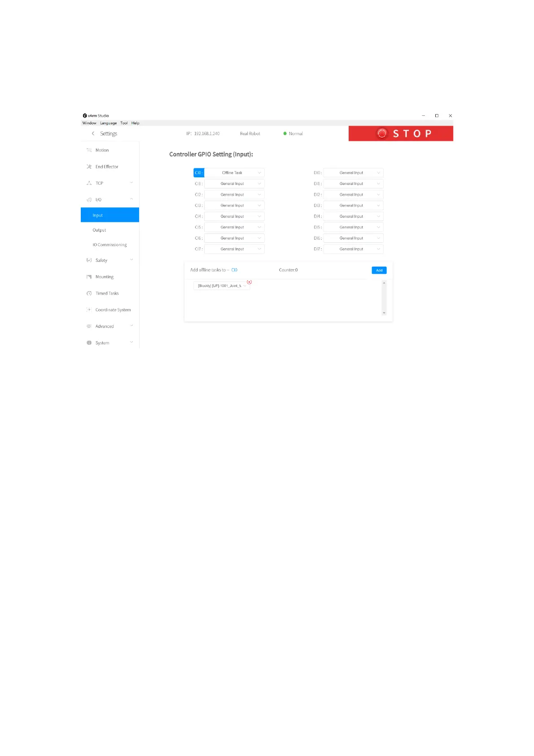Click the Motion sidebar icon
The width and height of the screenshot is (534, 756).
click(x=89, y=150)
